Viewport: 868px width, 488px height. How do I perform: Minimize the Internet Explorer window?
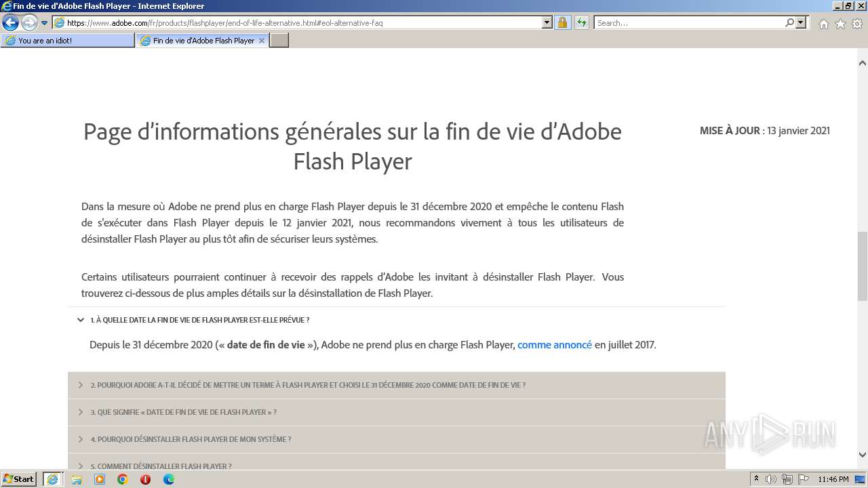pos(837,6)
